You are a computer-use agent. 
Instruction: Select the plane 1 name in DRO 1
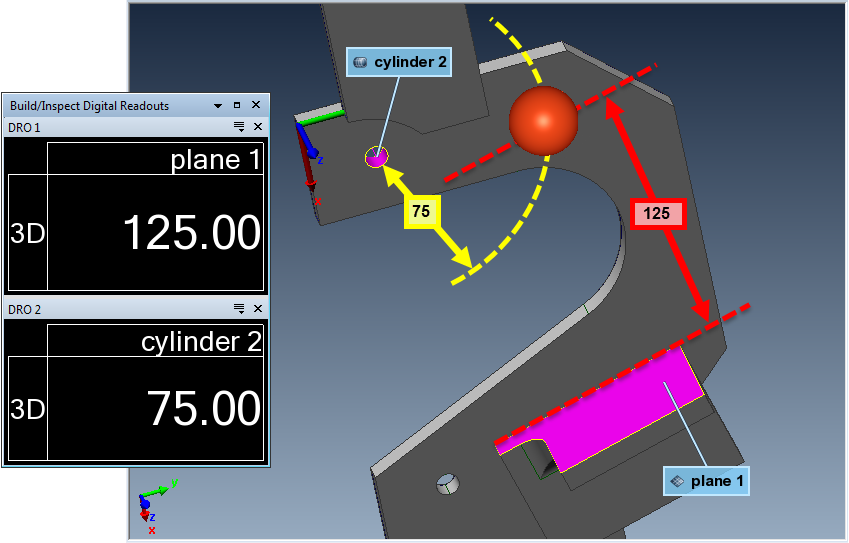pyautogui.click(x=215, y=160)
